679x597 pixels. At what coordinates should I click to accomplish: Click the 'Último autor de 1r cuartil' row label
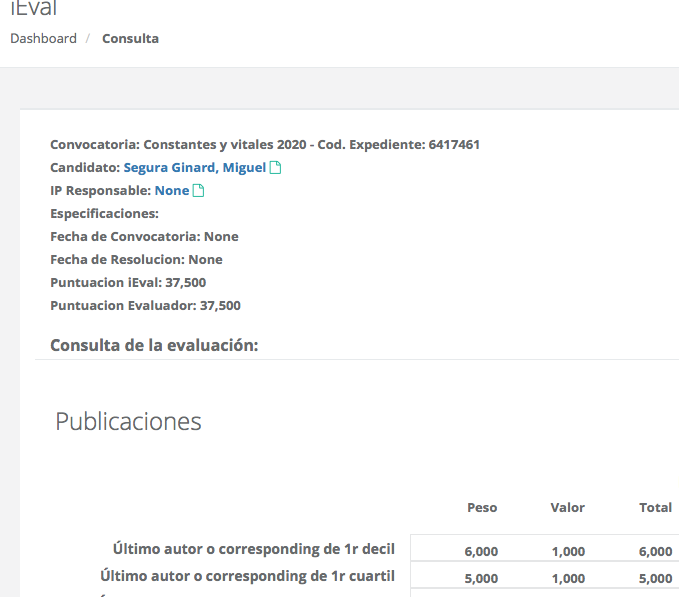(x=247, y=576)
